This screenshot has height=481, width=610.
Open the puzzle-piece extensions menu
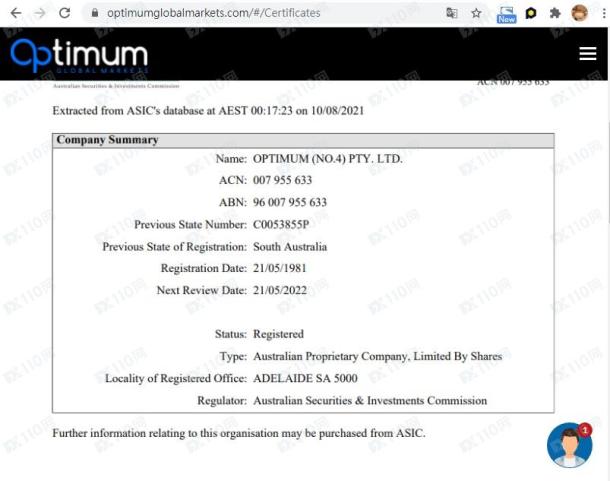(x=555, y=13)
